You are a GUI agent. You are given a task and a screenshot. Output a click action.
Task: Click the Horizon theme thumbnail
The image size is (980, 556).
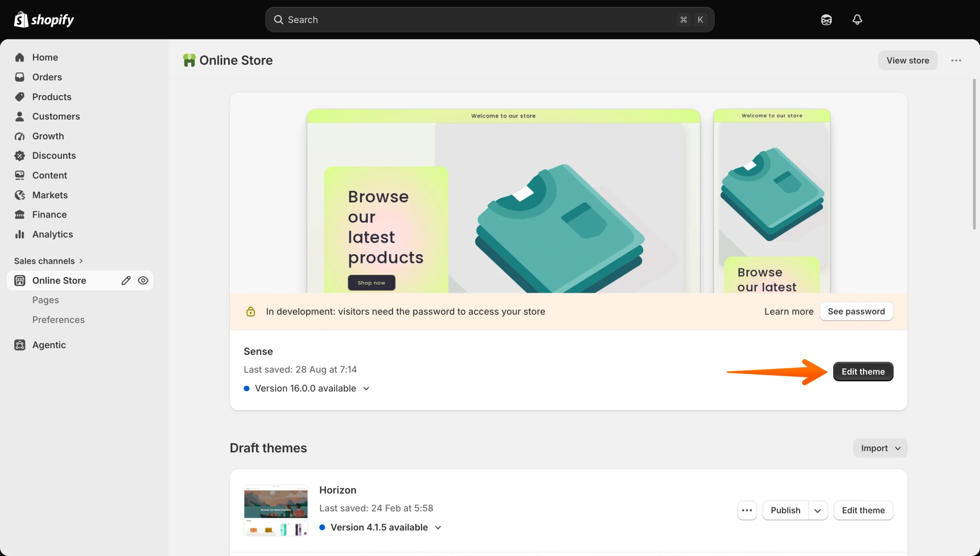tap(276, 510)
